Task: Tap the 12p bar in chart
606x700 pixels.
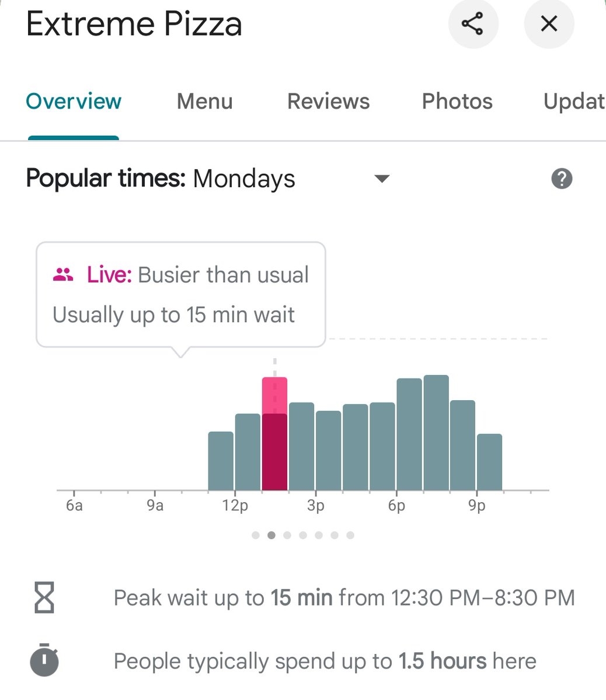Action: (x=248, y=452)
